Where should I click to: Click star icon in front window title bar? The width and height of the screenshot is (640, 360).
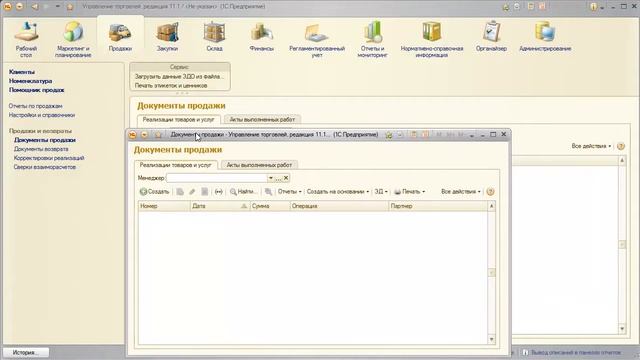pyautogui.click(x=158, y=135)
